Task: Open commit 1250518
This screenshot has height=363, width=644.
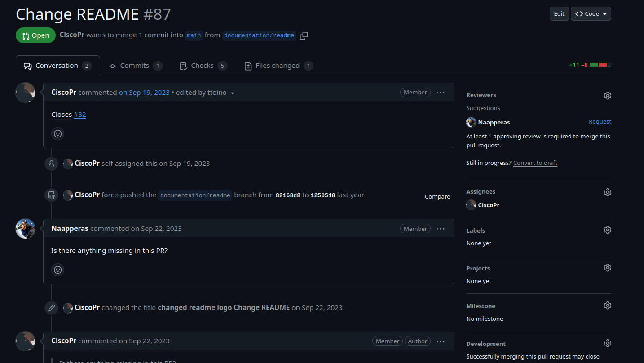Action: pyautogui.click(x=323, y=195)
